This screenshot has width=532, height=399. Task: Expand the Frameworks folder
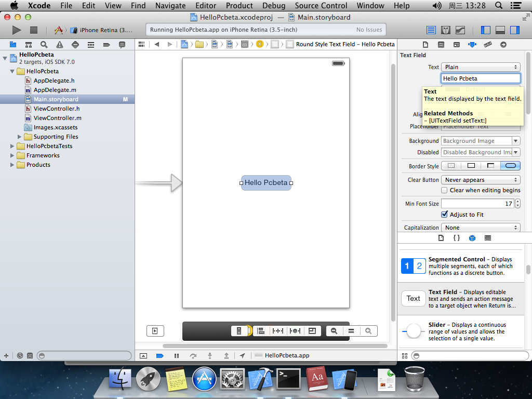12,155
